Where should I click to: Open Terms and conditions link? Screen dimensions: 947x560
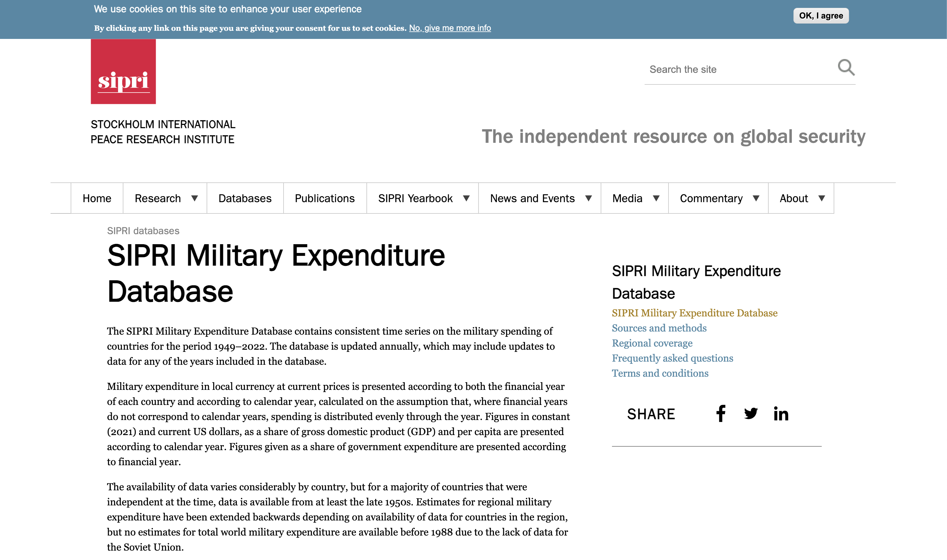[x=660, y=373]
